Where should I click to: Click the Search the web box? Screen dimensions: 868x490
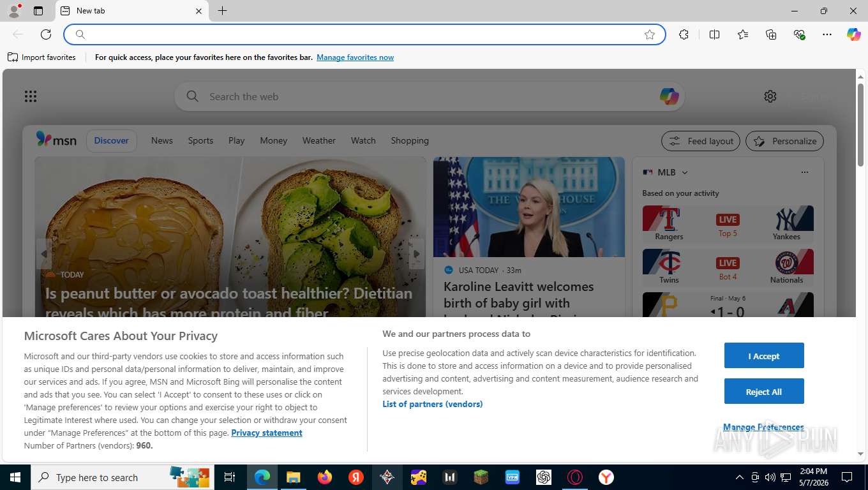click(x=429, y=96)
